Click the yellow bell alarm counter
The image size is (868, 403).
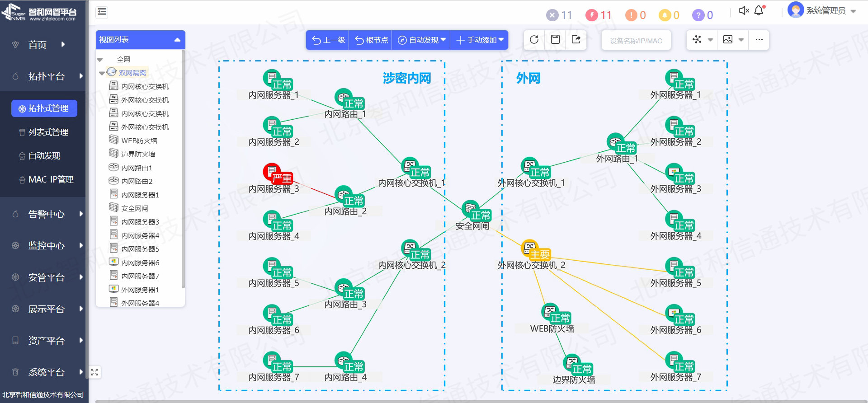669,15
